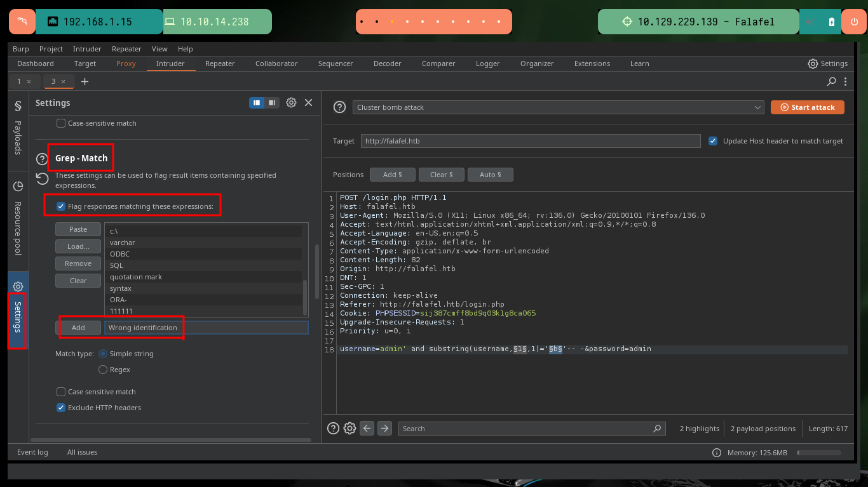The height and width of the screenshot is (487, 868).
Task: Open the Project menu
Action: pyautogui.click(x=51, y=49)
